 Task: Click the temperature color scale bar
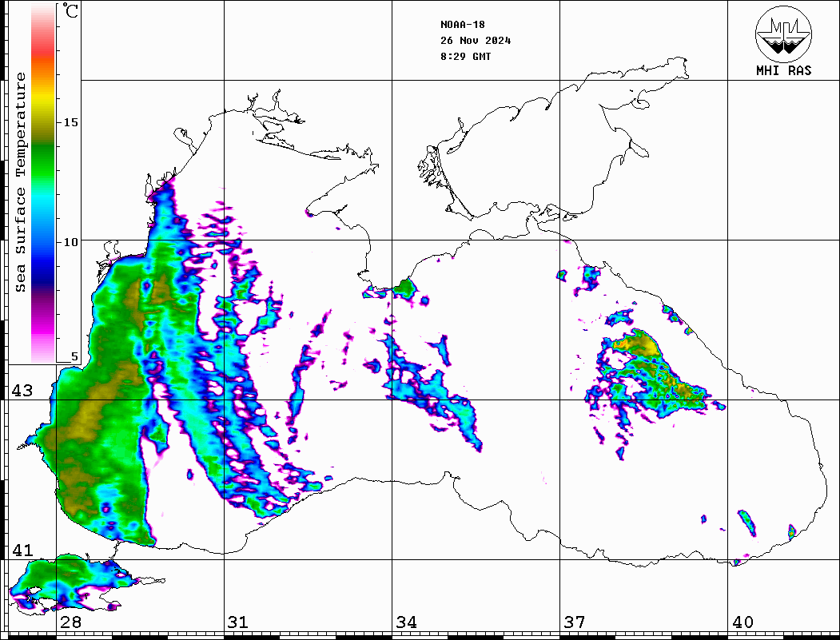click(x=43, y=184)
